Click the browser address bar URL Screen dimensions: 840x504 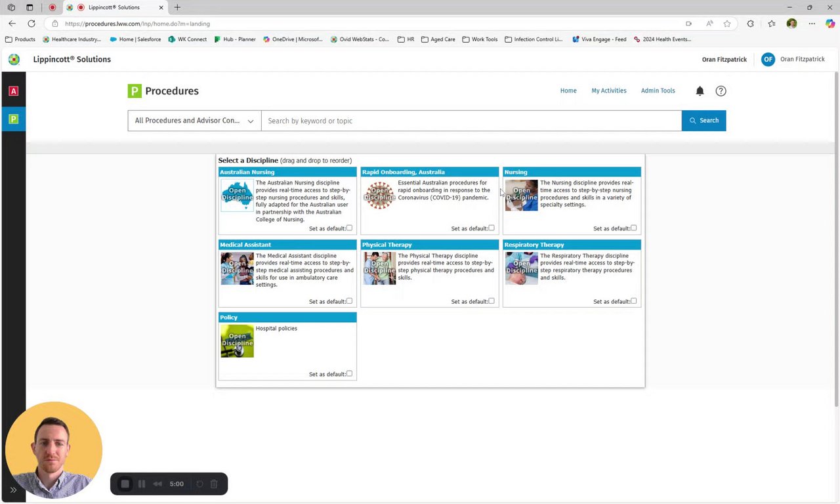click(137, 24)
